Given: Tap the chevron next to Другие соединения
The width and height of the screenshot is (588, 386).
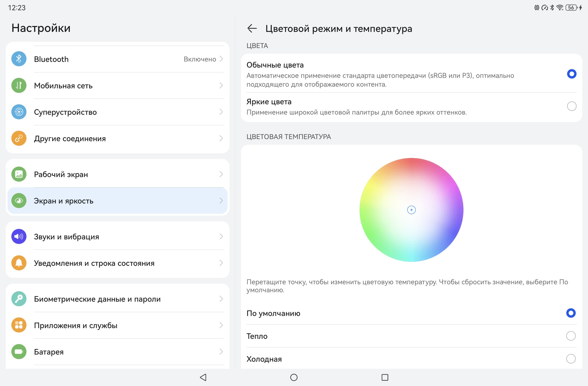Looking at the screenshot, I should pos(221,138).
